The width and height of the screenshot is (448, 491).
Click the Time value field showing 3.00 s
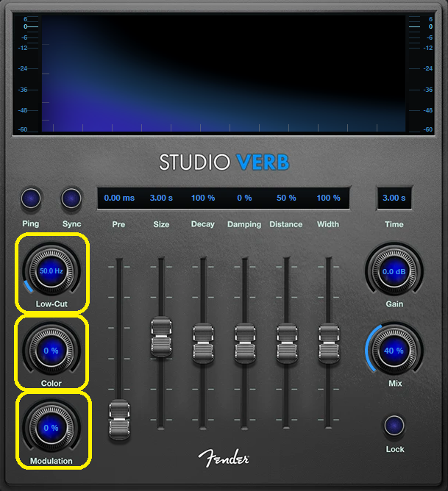click(394, 198)
